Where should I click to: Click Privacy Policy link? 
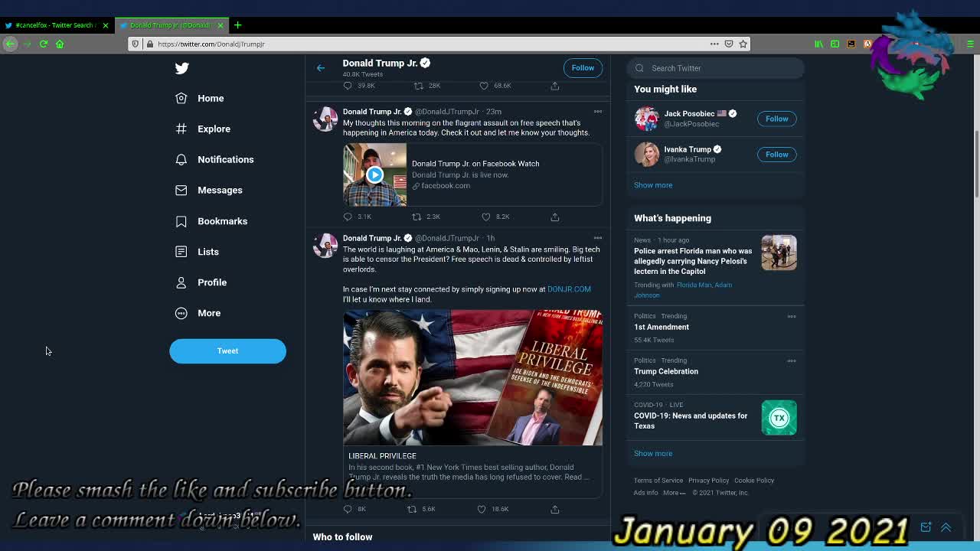click(x=708, y=481)
